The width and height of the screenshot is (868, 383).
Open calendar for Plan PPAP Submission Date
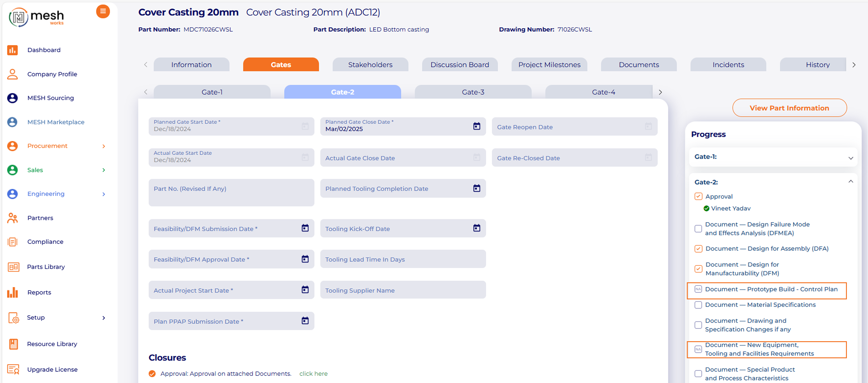[x=305, y=321]
